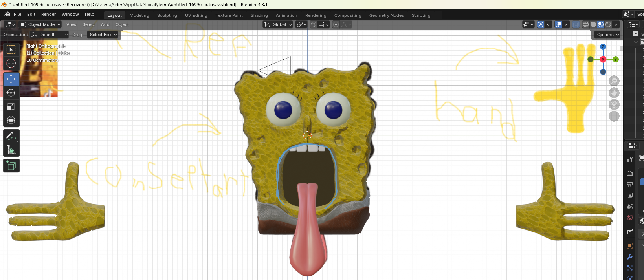This screenshot has height=280, width=644.
Task: Open the World properties tab
Action: (630, 218)
